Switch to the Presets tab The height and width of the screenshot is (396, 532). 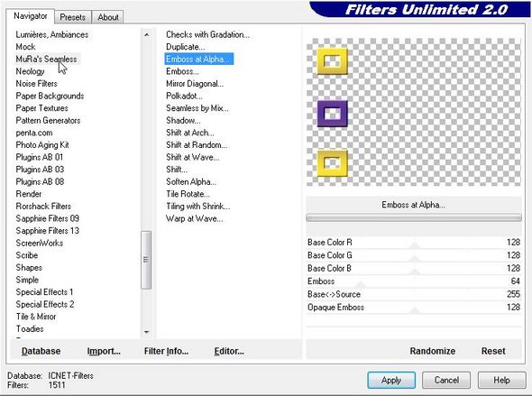73,17
